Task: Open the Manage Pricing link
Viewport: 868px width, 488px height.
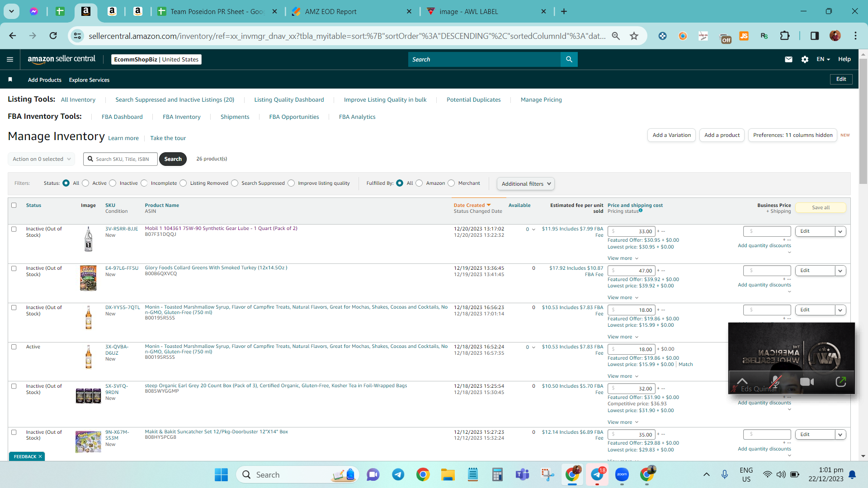Action: tap(541, 100)
